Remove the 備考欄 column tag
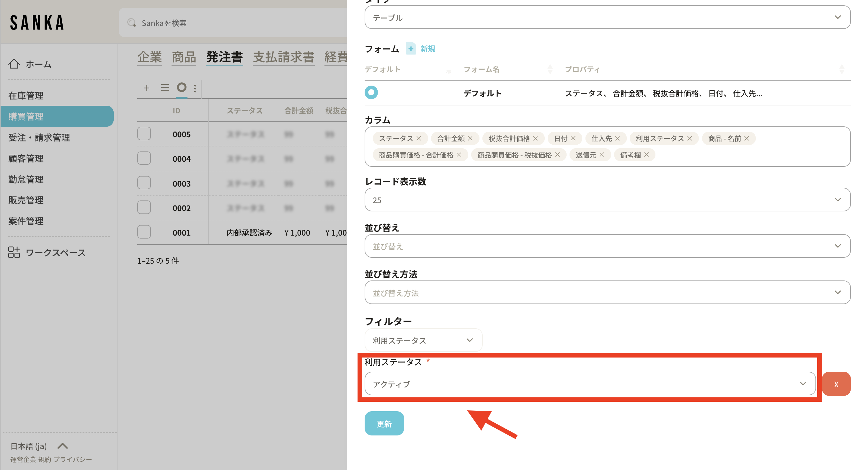The height and width of the screenshot is (470, 868). pyautogui.click(x=646, y=155)
